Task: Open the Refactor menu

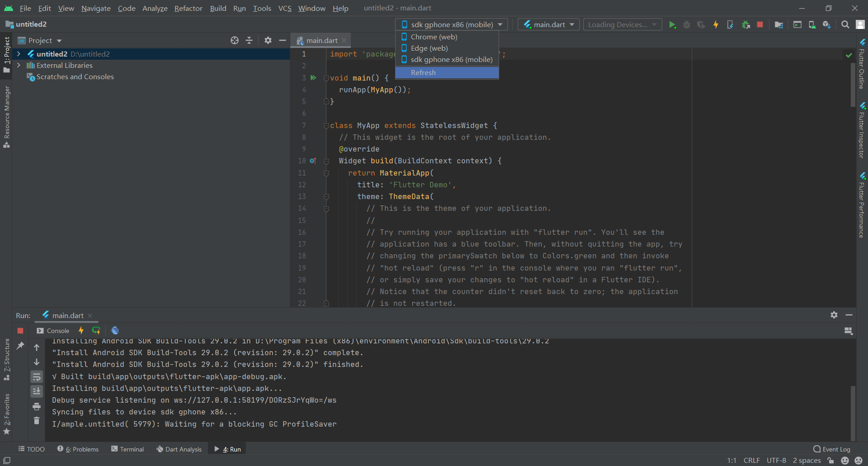Action: pyautogui.click(x=188, y=8)
